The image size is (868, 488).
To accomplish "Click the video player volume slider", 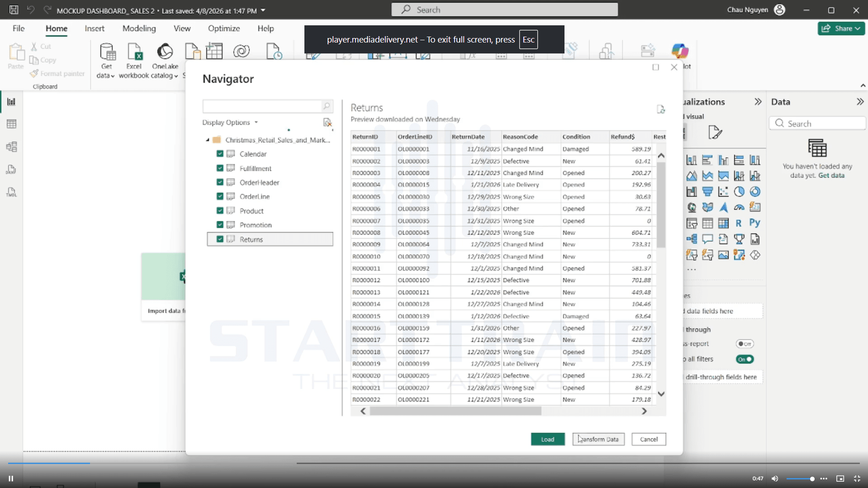I will tap(800, 479).
